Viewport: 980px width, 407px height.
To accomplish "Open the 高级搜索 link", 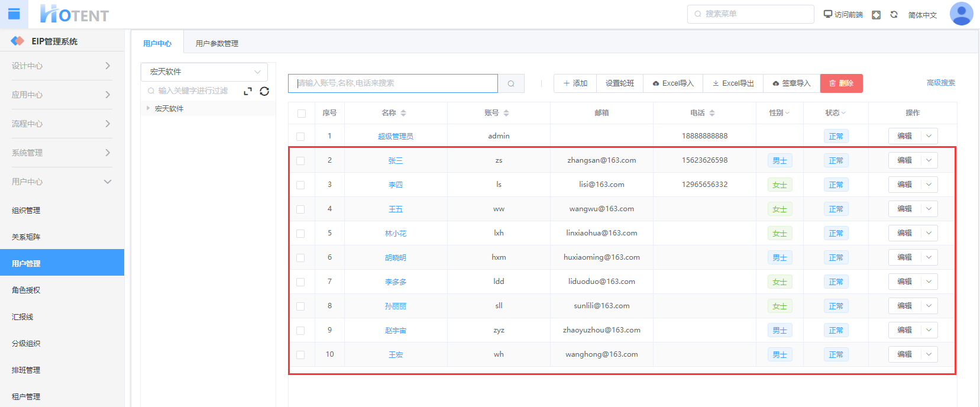I will click(940, 83).
